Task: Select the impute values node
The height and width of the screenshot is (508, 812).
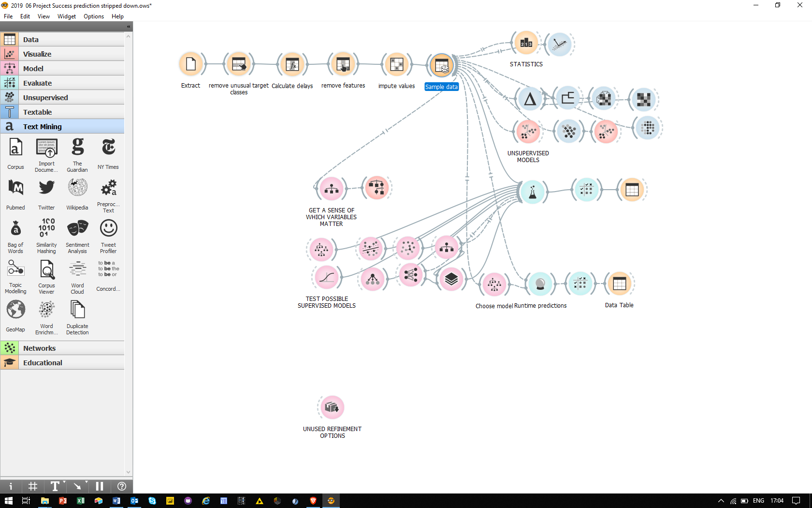Action: 397,64
